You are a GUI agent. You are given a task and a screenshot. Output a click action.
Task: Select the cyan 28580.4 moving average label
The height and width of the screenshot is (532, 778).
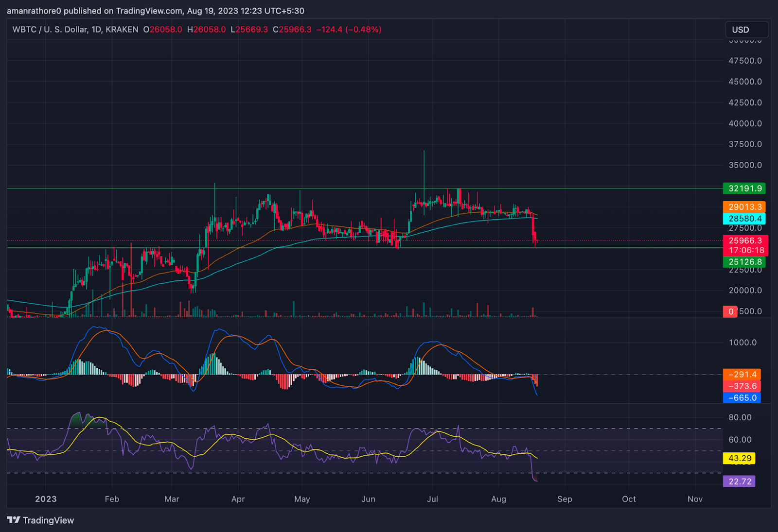[744, 219]
